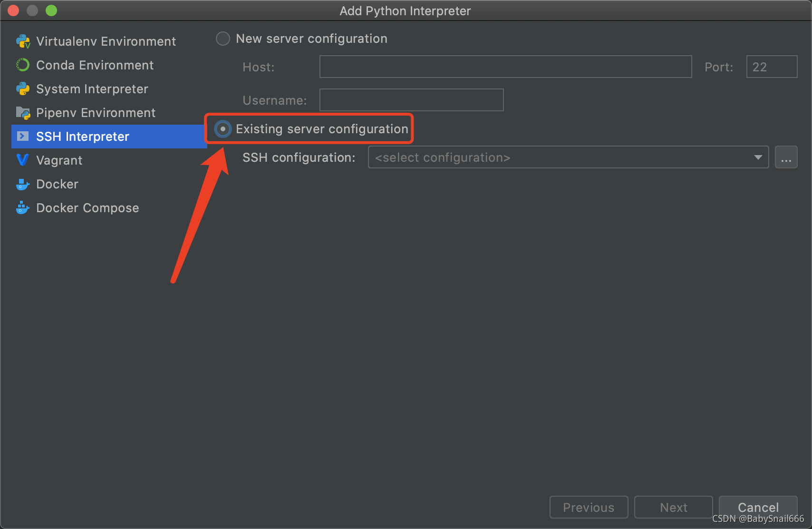Click the Port field showing 22
Screen dimensions: 812x529
[771, 67]
